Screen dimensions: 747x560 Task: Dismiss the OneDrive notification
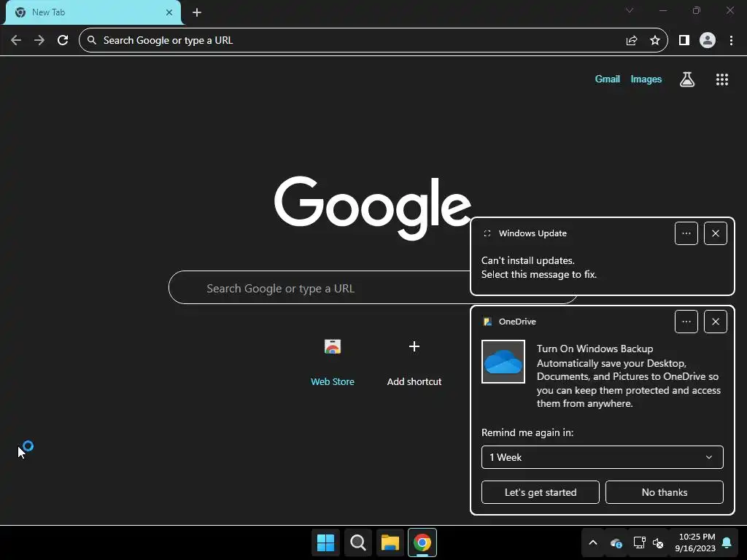716,322
